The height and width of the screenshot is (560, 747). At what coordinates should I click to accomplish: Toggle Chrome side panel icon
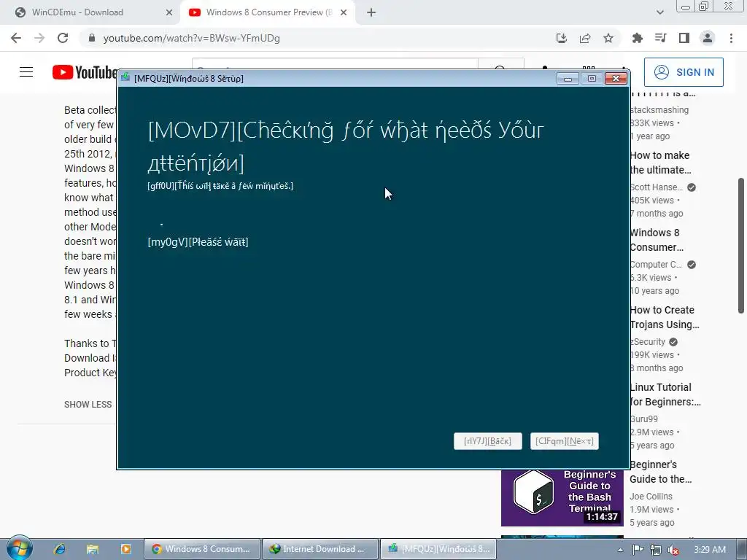(x=684, y=38)
